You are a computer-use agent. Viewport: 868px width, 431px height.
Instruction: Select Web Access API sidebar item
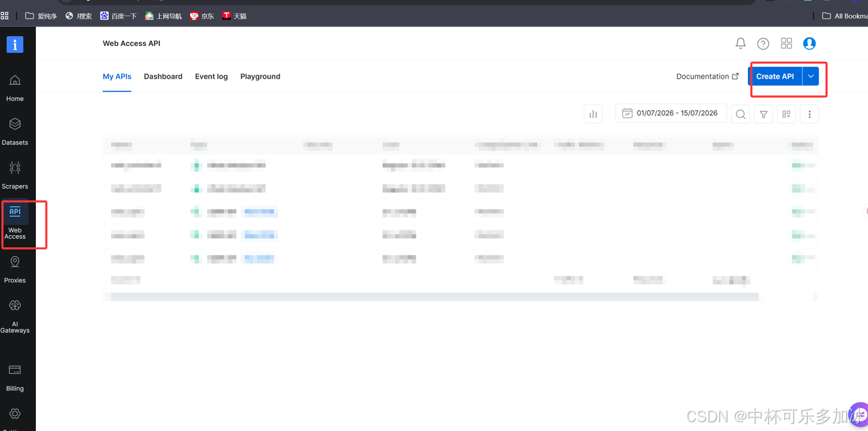point(15,223)
